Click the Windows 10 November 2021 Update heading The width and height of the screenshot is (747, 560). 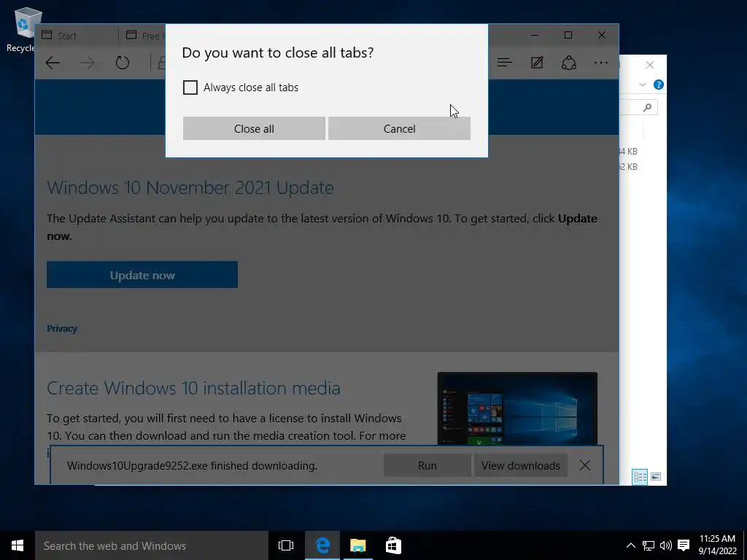pos(190,187)
